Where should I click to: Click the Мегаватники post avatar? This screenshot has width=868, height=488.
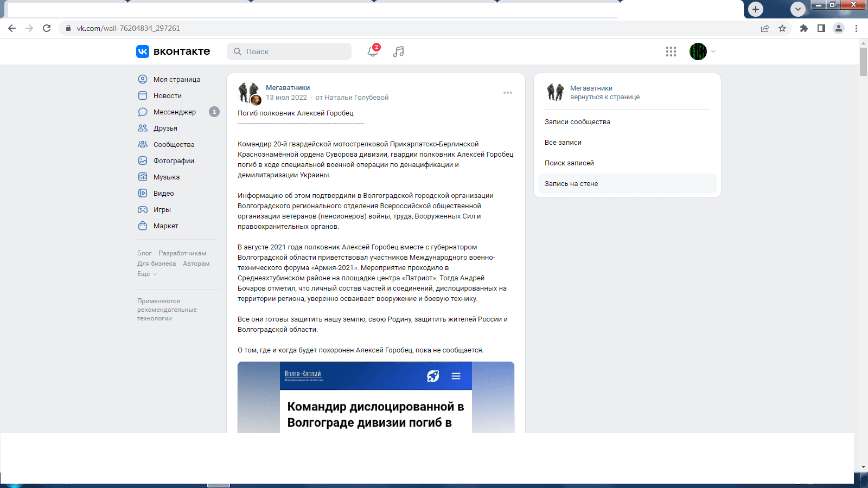point(248,93)
